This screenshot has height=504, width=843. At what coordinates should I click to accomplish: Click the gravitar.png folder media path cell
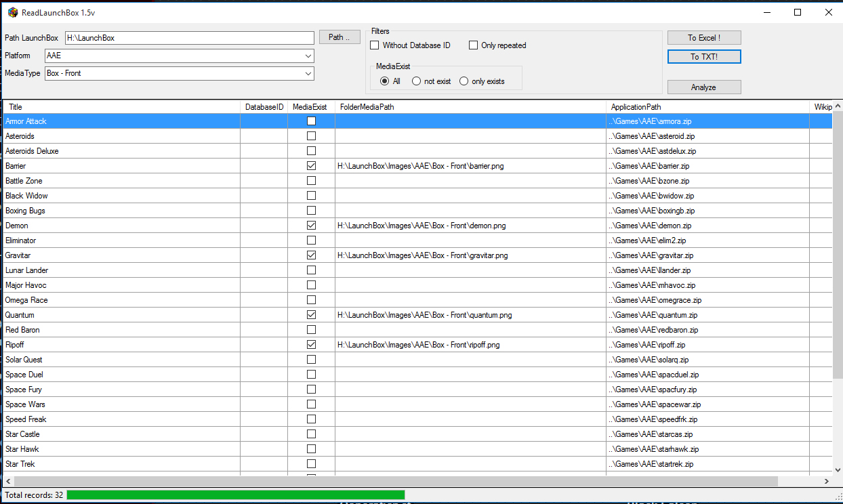coord(470,255)
